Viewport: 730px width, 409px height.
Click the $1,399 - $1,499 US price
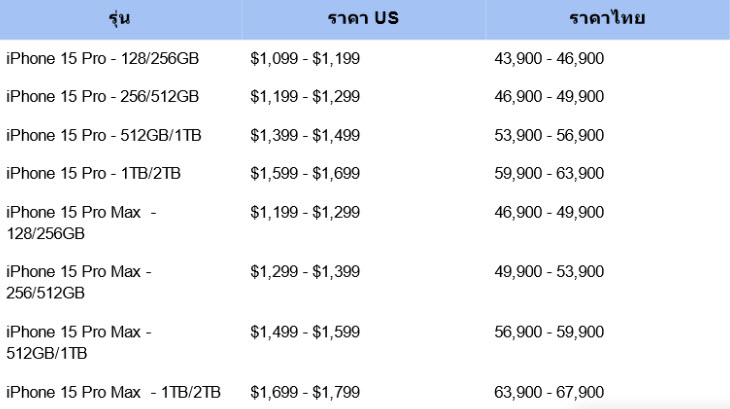(305, 135)
